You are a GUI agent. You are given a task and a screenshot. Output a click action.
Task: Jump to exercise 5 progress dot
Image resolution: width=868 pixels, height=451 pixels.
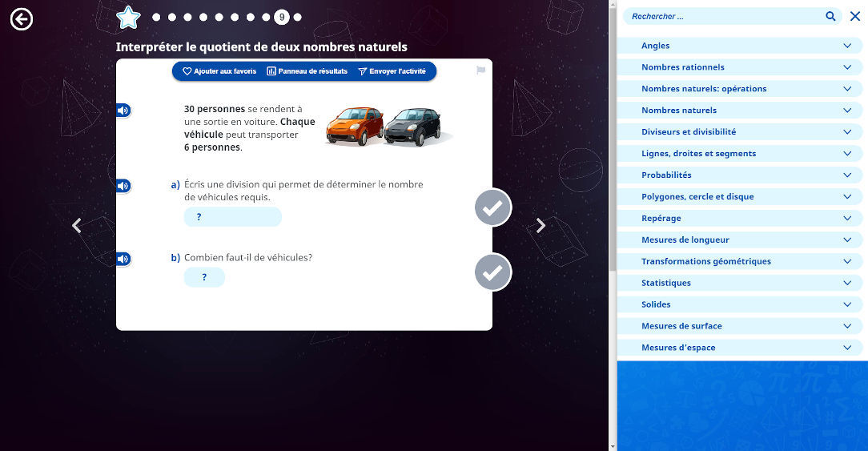219,17
